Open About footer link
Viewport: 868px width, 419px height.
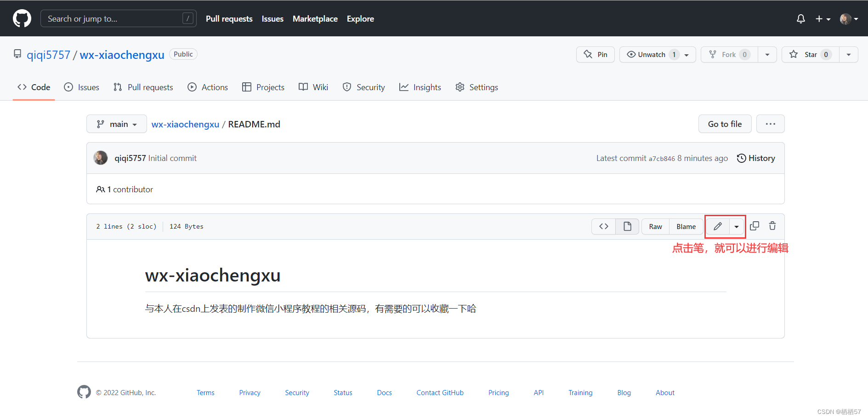click(x=665, y=392)
